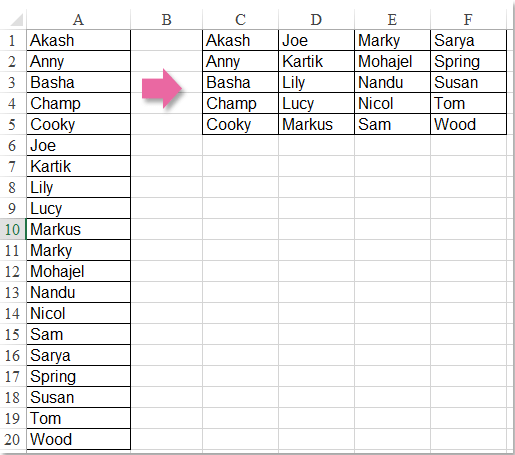Image resolution: width=515 pixels, height=455 pixels.
Task: Select the Markus cell in column A
Action: (78, 229)
